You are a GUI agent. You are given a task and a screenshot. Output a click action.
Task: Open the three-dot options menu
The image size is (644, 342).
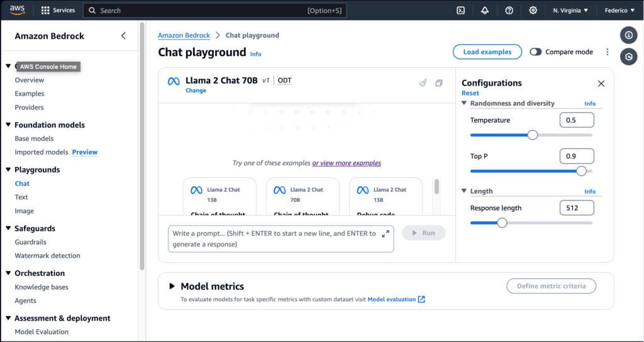pos(607,52)
